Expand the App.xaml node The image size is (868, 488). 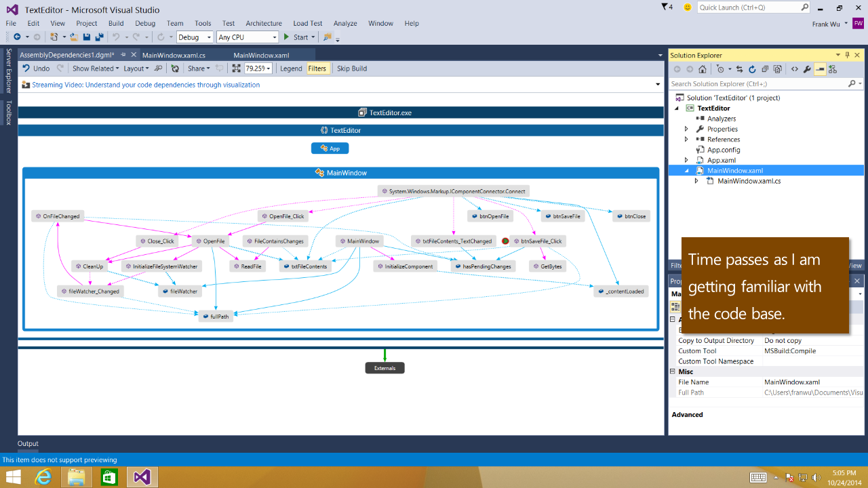[x=686, y=160]
